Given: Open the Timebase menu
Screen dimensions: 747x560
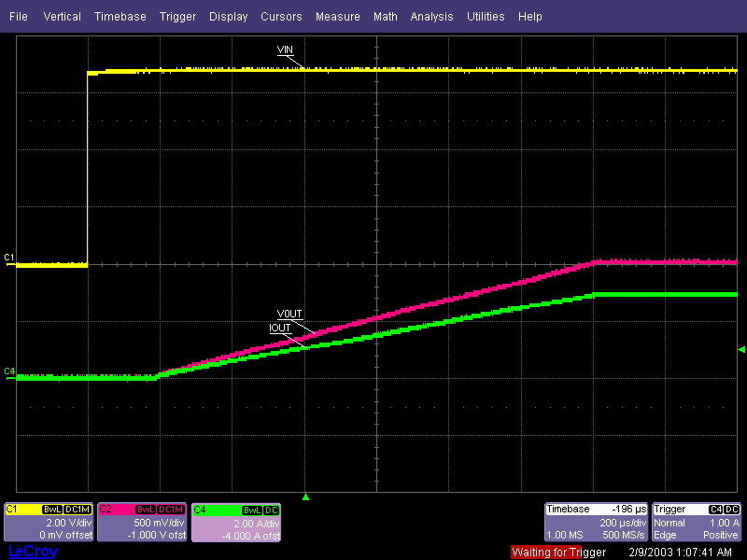Looking at the screenshot, I should [120, 17].
